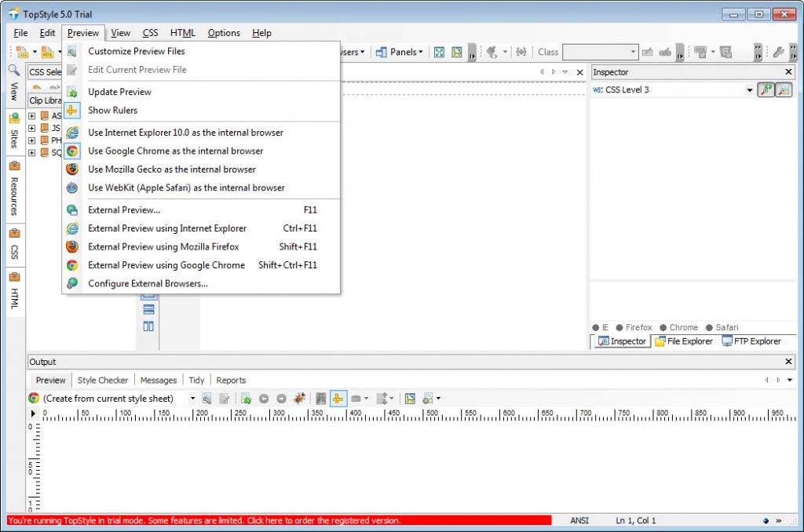Toggle the Show Rulers icon in the Preview menu
The image size is (804, 532).
[x=72, y=110]
